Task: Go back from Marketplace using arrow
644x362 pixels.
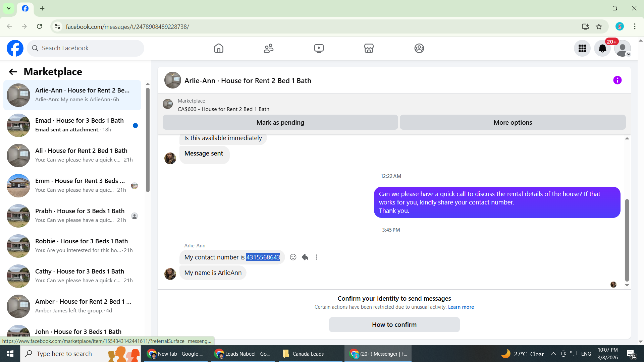Action: 13,72
